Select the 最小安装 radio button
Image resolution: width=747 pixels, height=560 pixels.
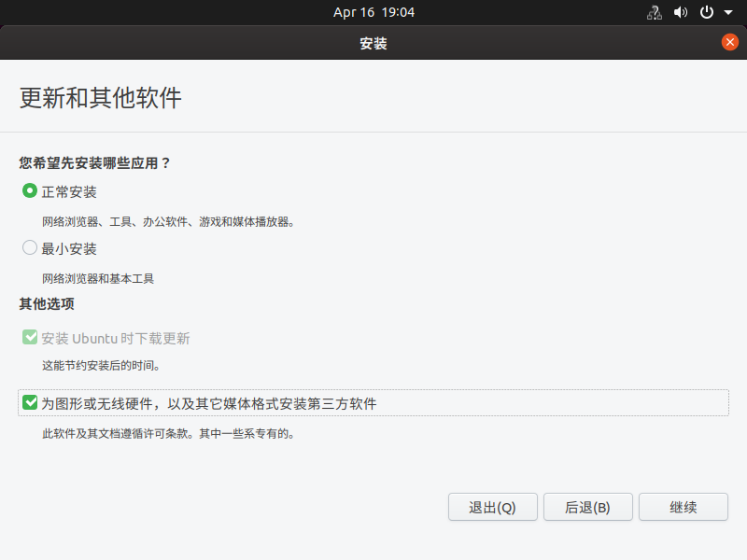[x=30, y=247]
